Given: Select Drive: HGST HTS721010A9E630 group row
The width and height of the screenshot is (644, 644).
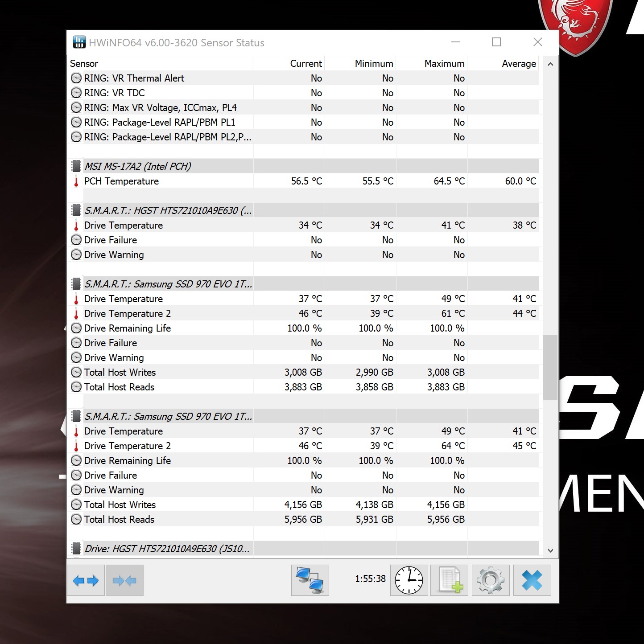Looking at the screenshot, I should 303,549.
